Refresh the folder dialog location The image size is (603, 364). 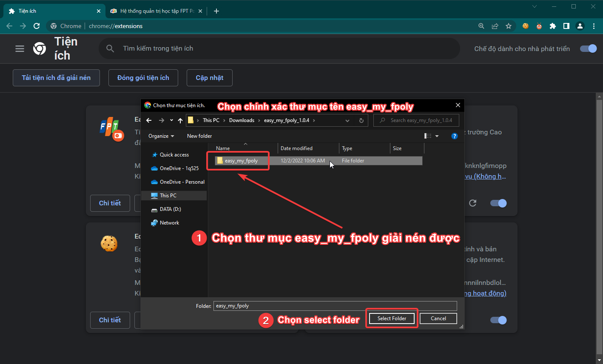coord(361,120)
